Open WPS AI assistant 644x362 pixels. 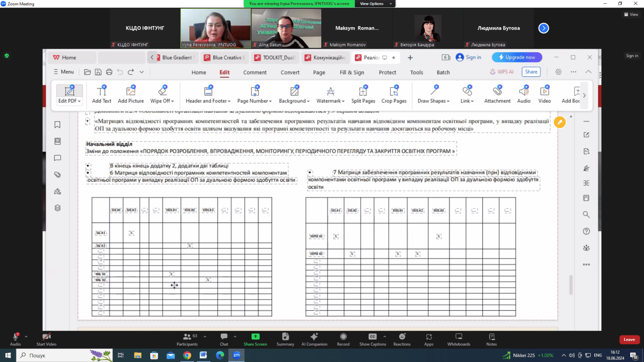click(502, 72)
